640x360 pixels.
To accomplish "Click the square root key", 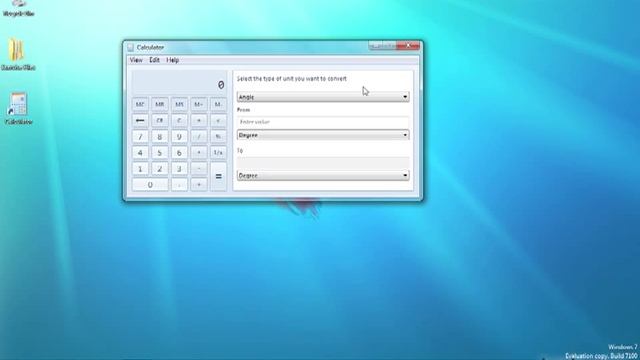I will (218, 120).
